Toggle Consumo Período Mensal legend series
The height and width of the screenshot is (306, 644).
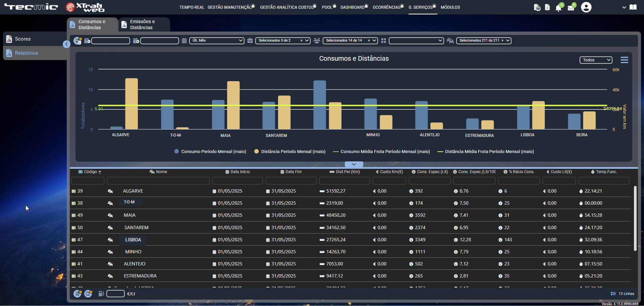210,152
